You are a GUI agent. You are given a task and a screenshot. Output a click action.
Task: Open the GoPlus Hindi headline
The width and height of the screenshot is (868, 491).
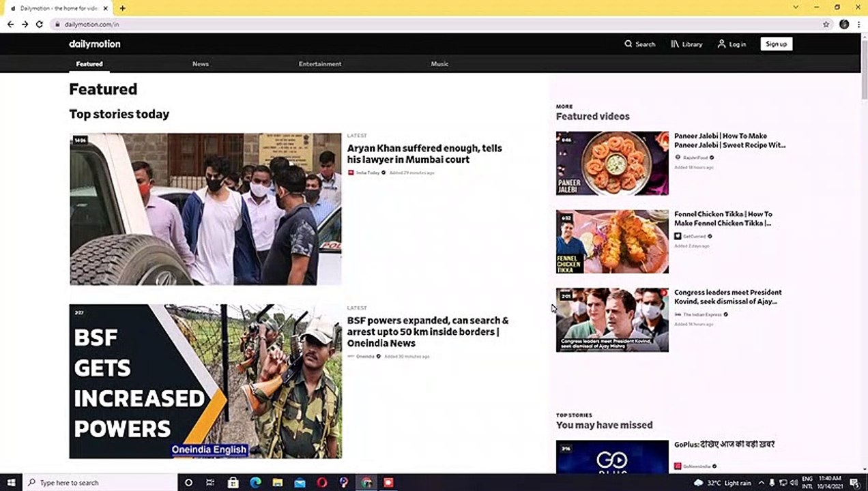724,445
